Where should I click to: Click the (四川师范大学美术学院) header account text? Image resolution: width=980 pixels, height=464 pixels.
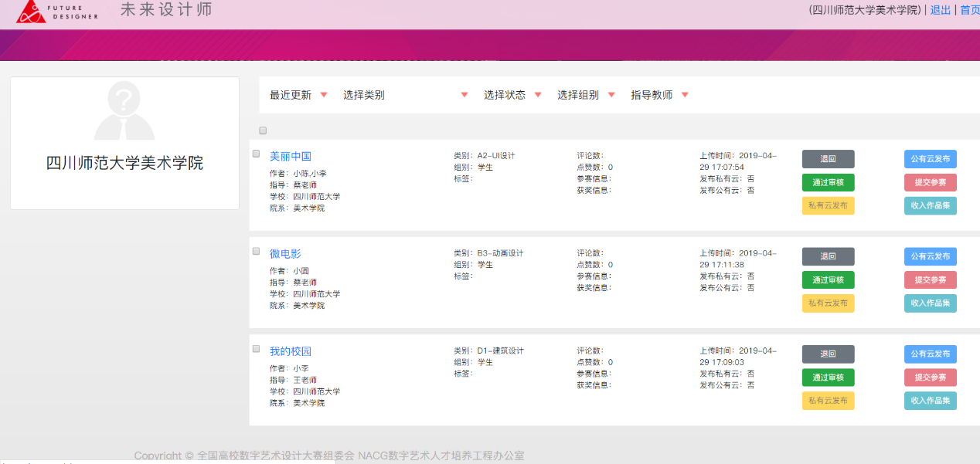[865, 10]
